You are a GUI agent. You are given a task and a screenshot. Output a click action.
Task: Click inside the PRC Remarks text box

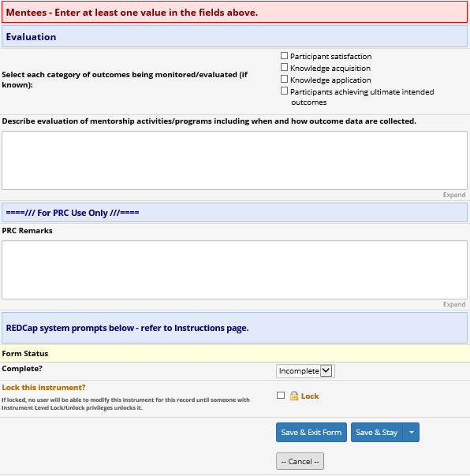[x=234, y=270]
